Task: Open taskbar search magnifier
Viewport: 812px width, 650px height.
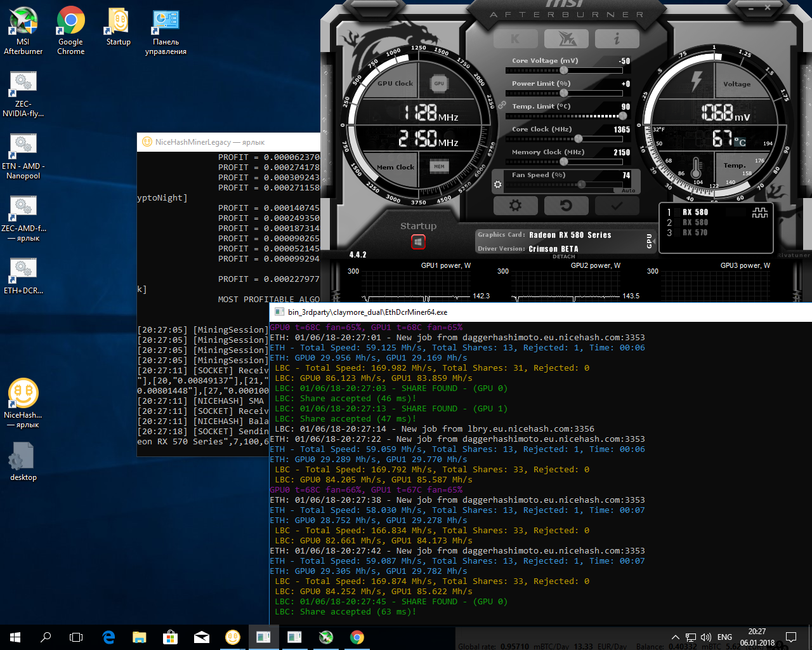Action: pos(46,637)
